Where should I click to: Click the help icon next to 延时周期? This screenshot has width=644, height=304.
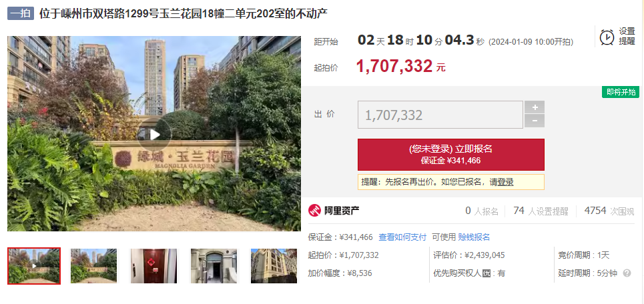point(627,273)
